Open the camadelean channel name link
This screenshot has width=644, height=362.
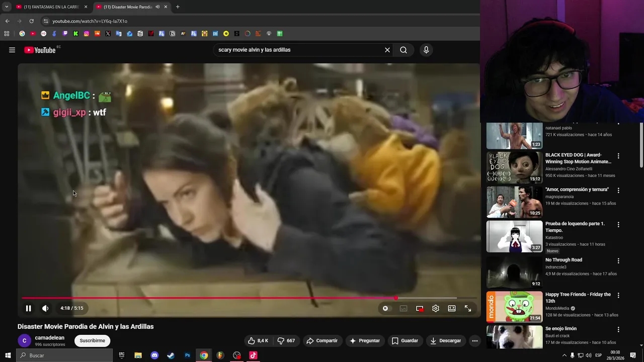click(x=49, y=338)
